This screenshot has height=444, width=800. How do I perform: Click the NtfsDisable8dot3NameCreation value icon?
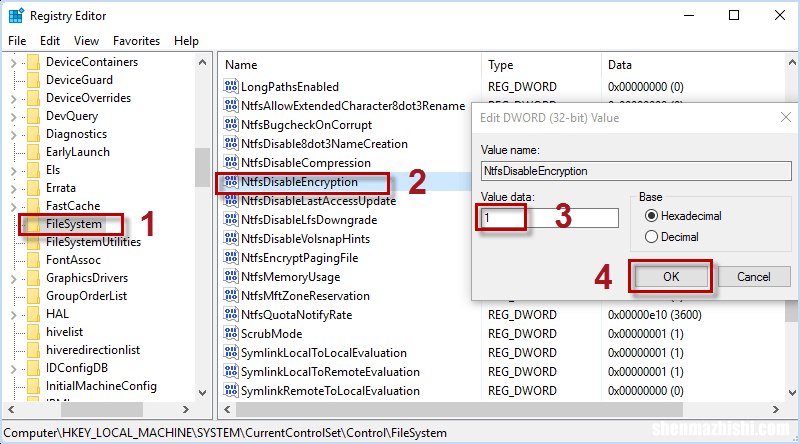[x=231, y=143]
